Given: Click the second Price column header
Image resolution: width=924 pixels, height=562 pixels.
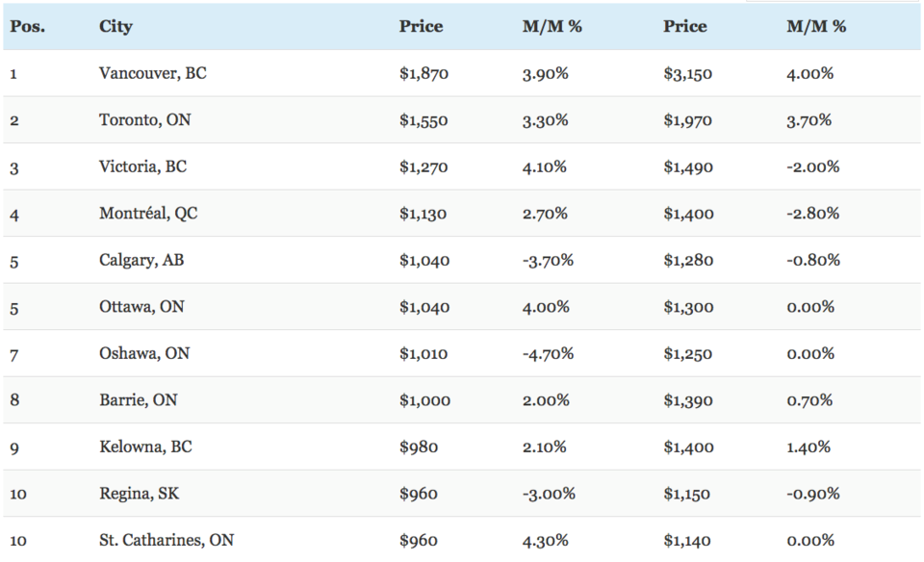Looking at the screenshot, I should [684, 27].
